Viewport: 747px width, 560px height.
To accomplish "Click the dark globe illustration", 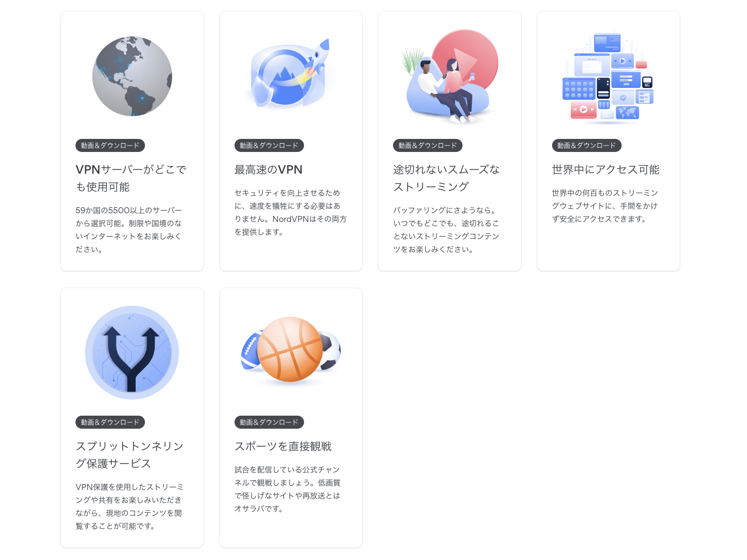I will (132, 76).
